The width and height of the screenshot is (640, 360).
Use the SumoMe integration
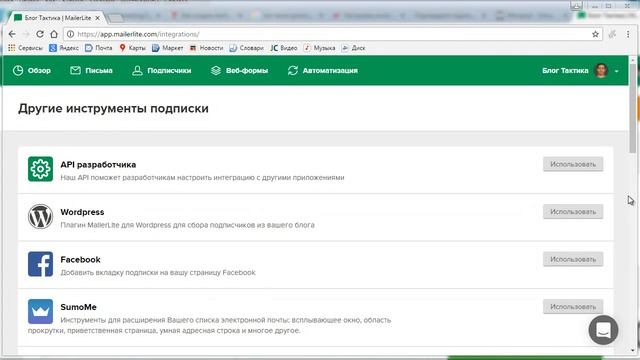(573, 307)
